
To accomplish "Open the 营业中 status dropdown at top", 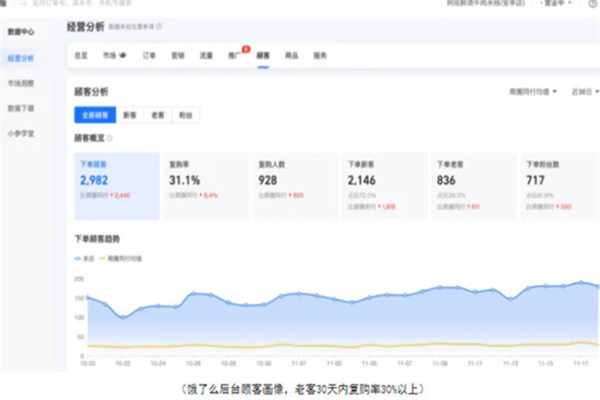I will tap(554, 5).
